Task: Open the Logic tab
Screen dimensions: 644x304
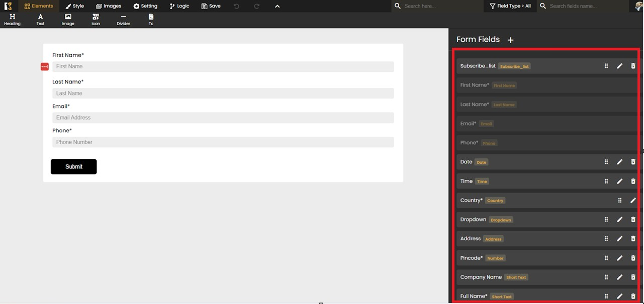Action: click(x=179, y=6)
